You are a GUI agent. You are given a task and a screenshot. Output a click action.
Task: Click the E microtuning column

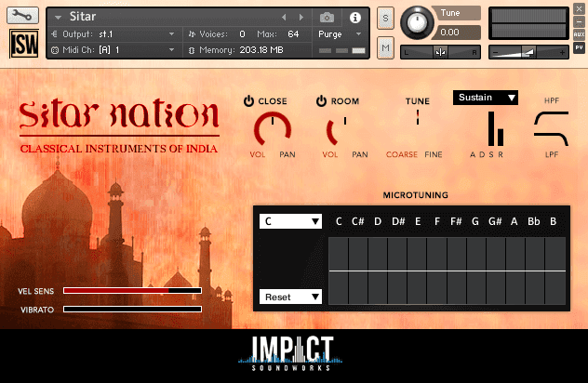click(417, 271)
